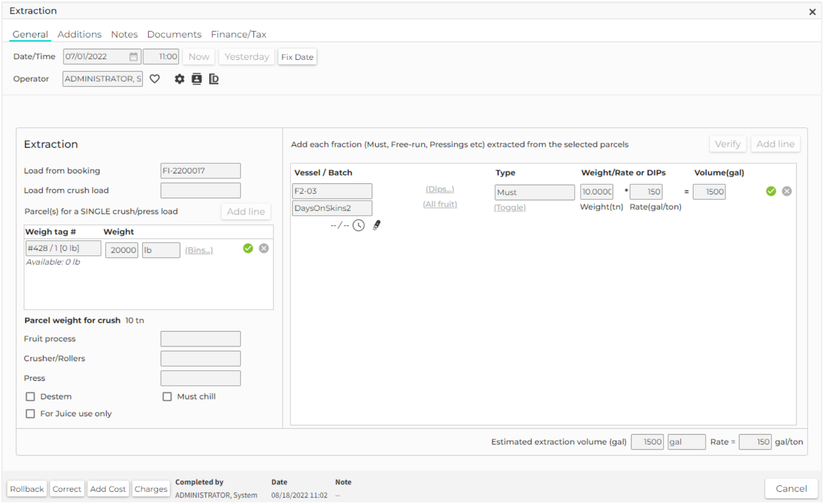Image resolution: width=824 pixels, height=504 pixels.
Task: Enable the Destem checkbox
Action: coord(30,397)
